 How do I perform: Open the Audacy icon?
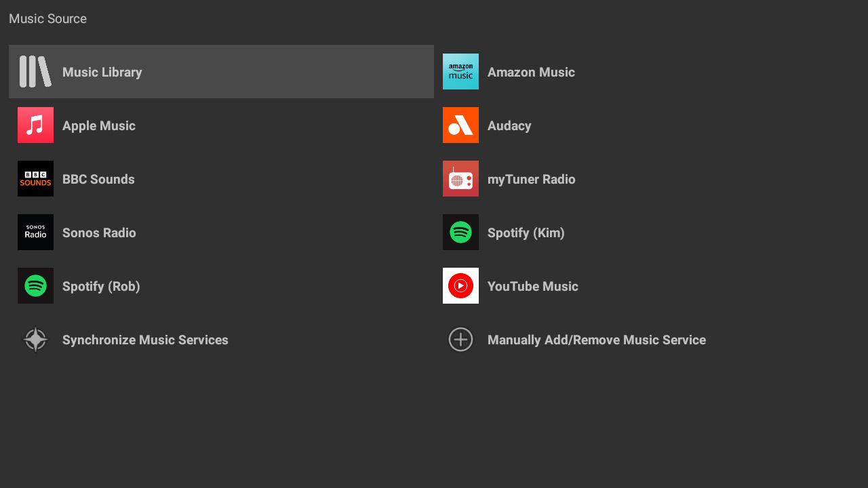(x=460, y=125)
